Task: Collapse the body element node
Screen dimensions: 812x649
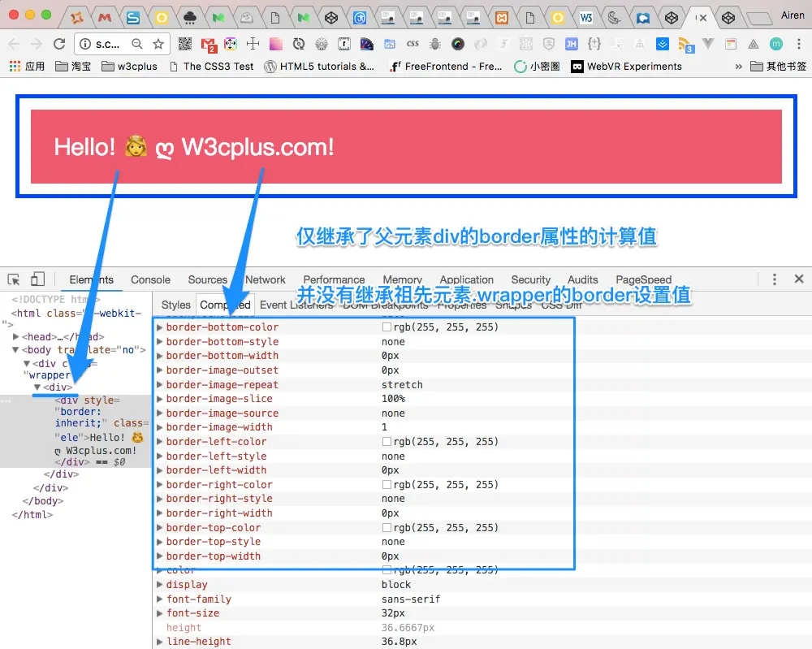Action: pos(15,350)
